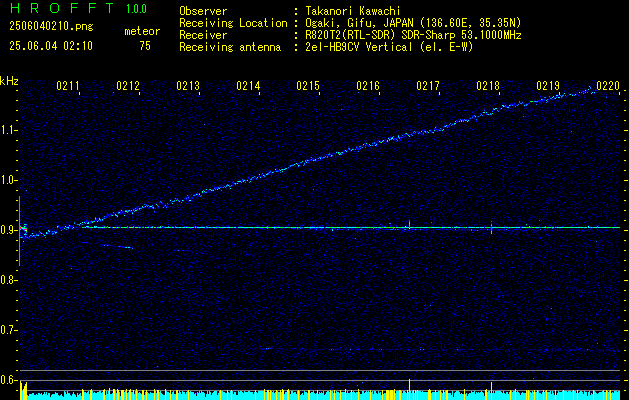Click the meteor label
Image resolution: width=629 pixels, height=400 pixels.
[x=142, y=31]
